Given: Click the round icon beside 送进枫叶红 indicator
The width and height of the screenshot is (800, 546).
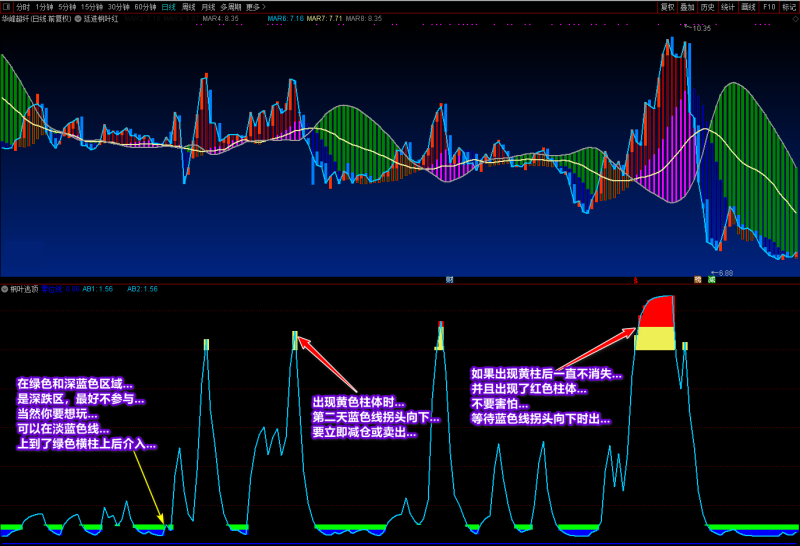Looking at the screenshot, I should 78,18.
